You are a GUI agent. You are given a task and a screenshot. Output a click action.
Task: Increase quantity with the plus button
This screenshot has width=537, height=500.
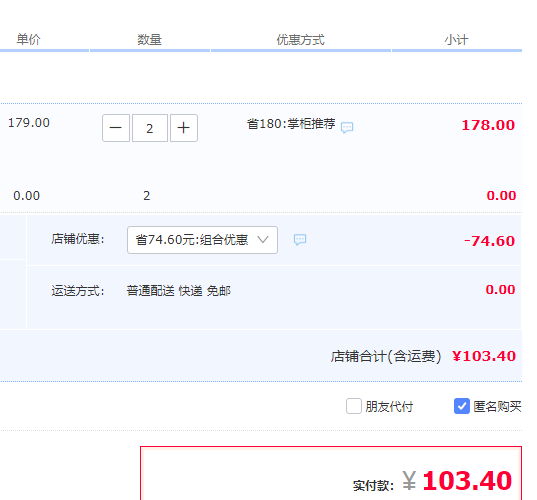coord(184,128)
